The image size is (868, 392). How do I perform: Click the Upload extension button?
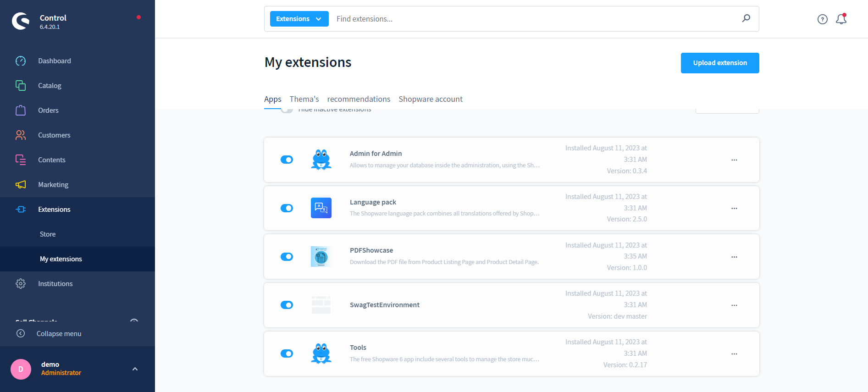pyautogui.click(x=720, y=63)
